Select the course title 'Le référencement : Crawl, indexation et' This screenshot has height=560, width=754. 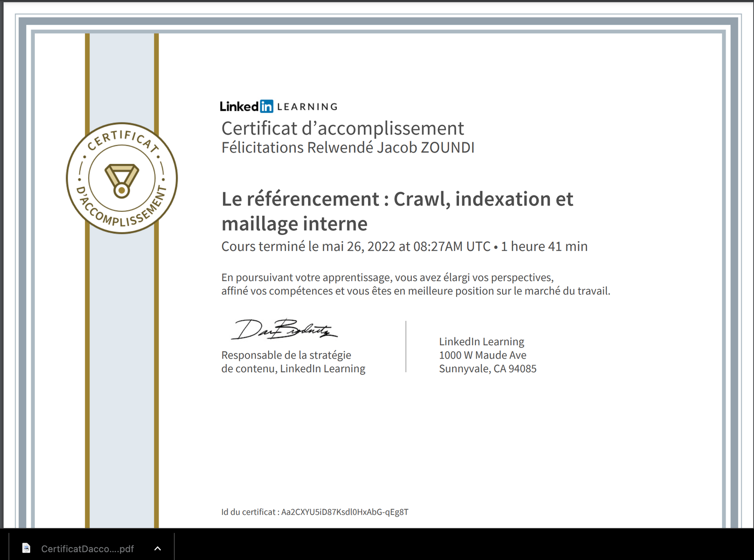(x=397, y=199)
